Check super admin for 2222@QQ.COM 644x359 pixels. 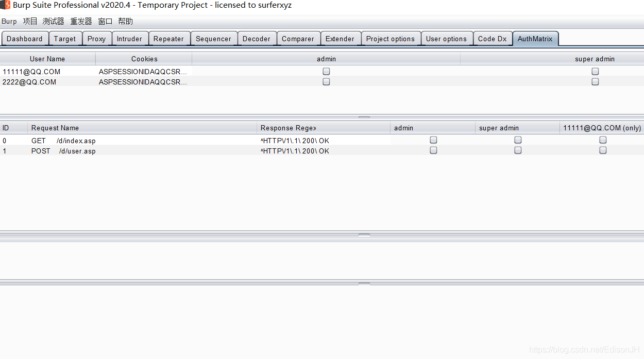595,81
